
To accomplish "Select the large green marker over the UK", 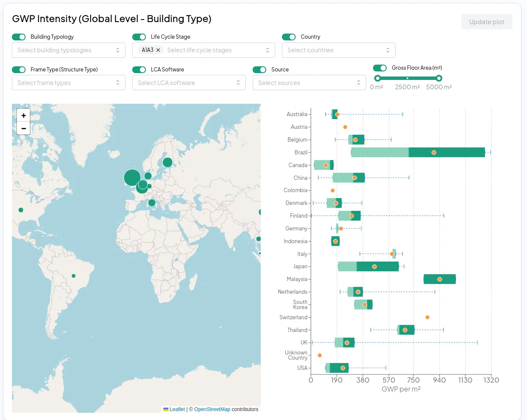I will [131, 178].
